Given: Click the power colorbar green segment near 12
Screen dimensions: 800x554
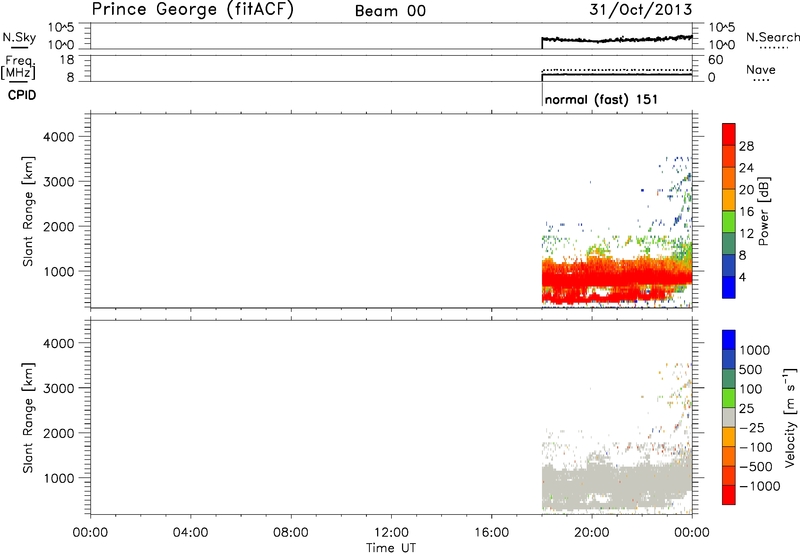Looking at the screenshot, I should pos(729,222).
